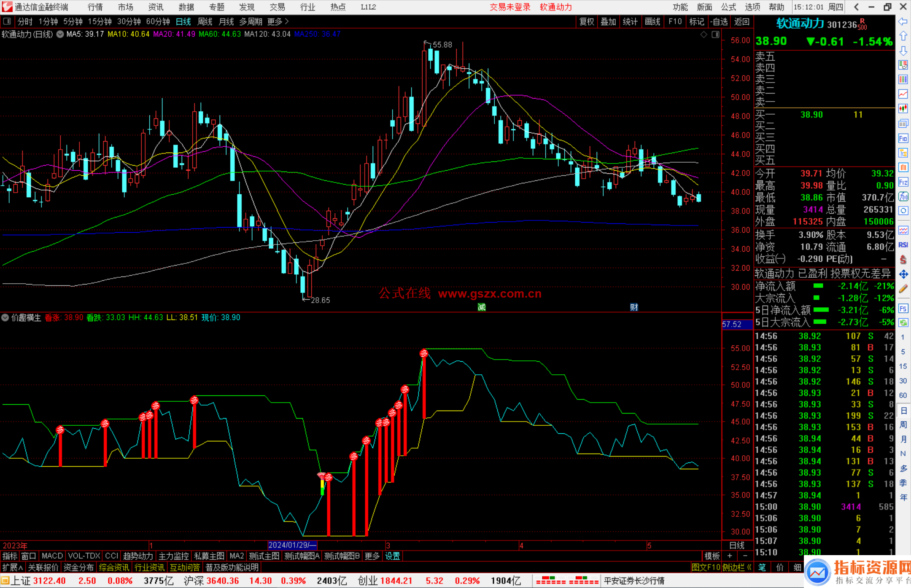Click the plus zoom button beside 模板

click(730, 556)
